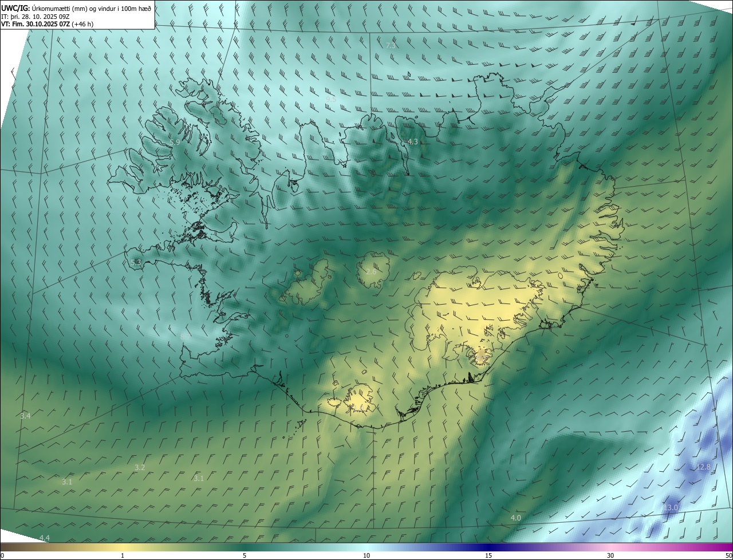The image size is (733, 560).
Task: Click the 7.3 value label on the map
Action: [391, 45]
